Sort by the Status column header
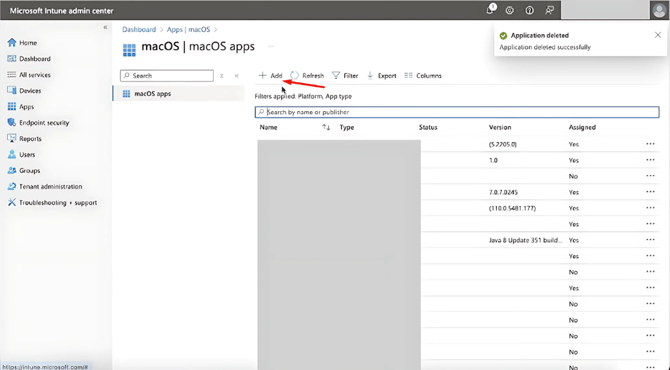Screen dimensions: 670x370 click(428, 127)
